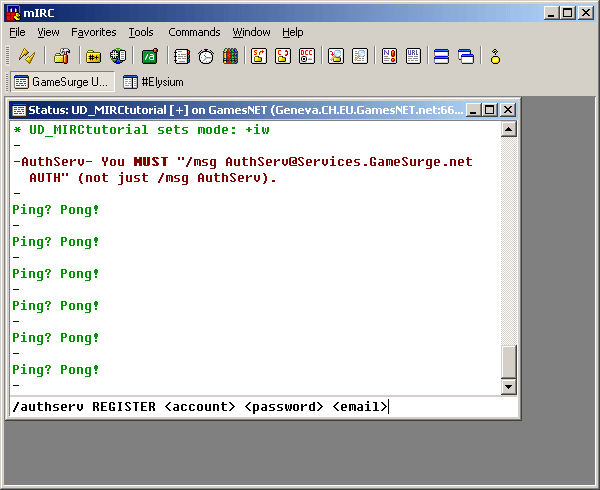The height and width of the screenshot is (490, 600).
Task: Open the Commands menu
Action: click(194, 32)
